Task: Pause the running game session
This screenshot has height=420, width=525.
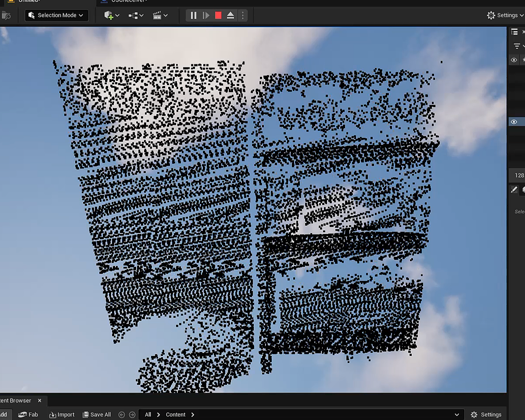Action: pyautogui.click(x=193, y=15)
